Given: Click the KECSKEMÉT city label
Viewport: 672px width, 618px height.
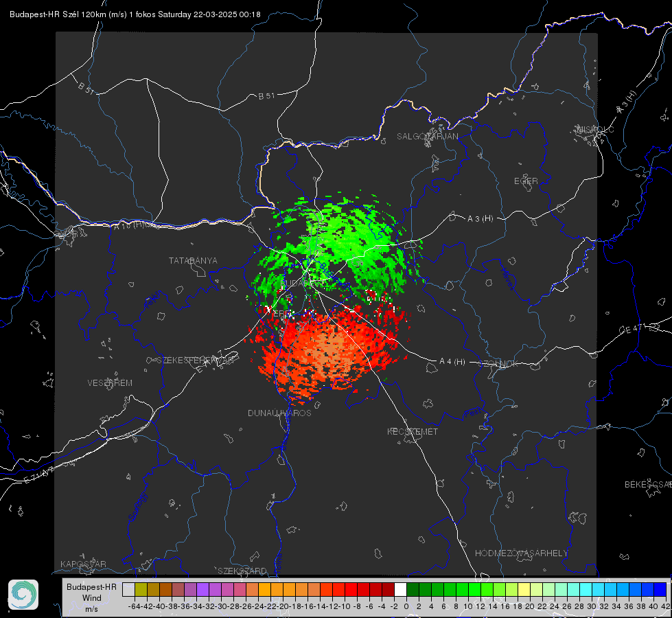Looking at the screenshot, I should 413,431.
